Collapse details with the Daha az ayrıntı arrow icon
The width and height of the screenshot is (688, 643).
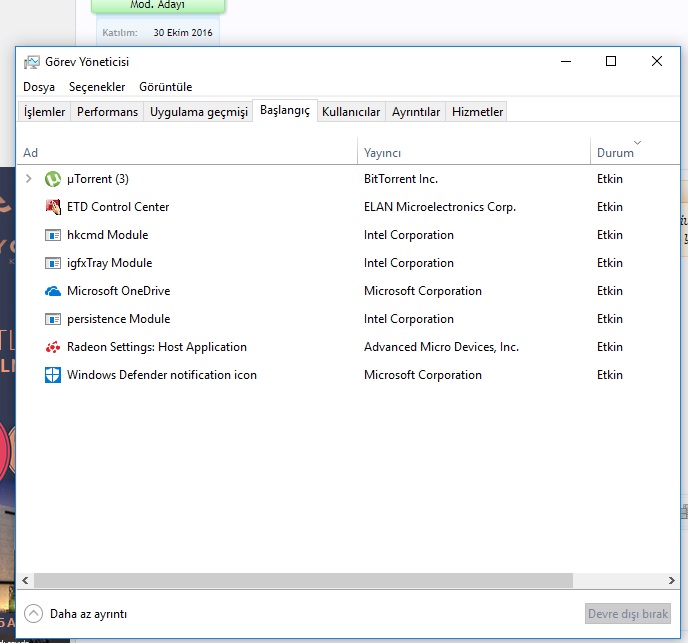point(33,614)
